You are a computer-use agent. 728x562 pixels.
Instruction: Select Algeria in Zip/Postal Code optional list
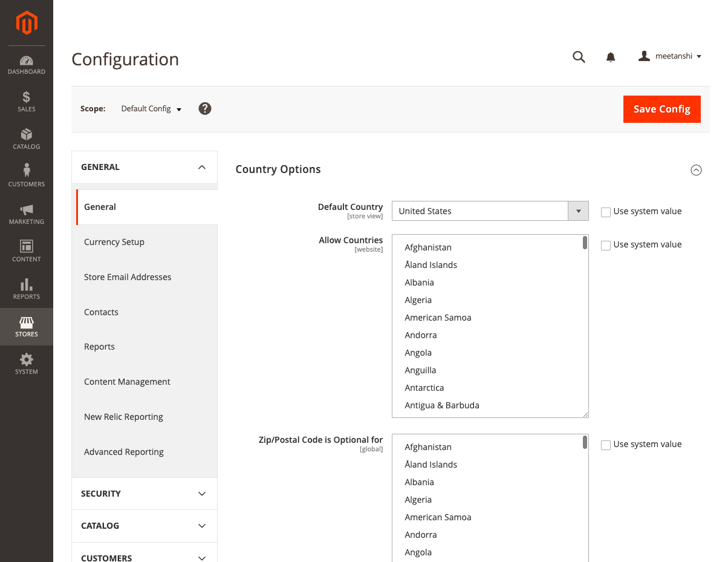487,500
